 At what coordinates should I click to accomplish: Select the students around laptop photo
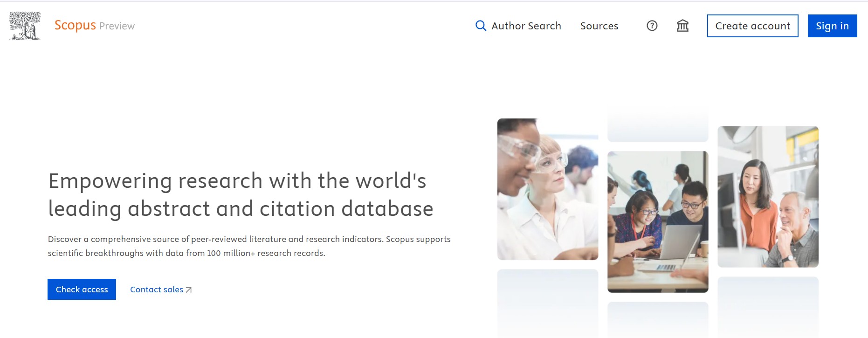(657, 221)
